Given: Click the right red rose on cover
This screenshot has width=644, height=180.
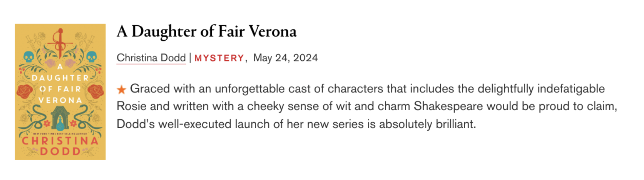Looking at the screenshot, I should click(96, 91).
